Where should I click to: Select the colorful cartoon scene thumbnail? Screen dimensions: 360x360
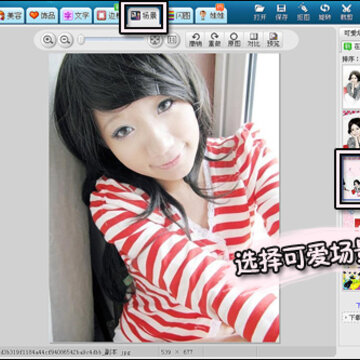click(352, 281)
